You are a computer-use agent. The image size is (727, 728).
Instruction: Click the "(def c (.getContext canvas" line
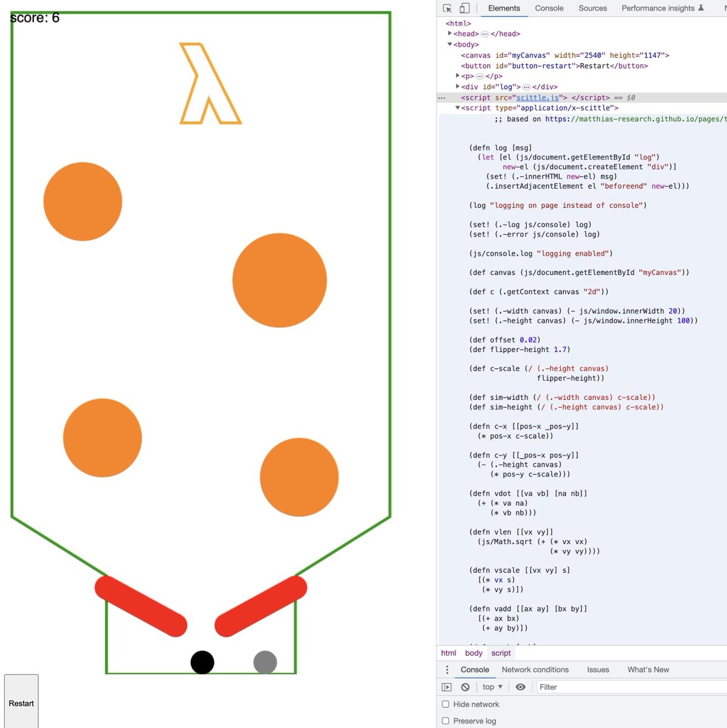pyautogui.click(x=539, y=292)
